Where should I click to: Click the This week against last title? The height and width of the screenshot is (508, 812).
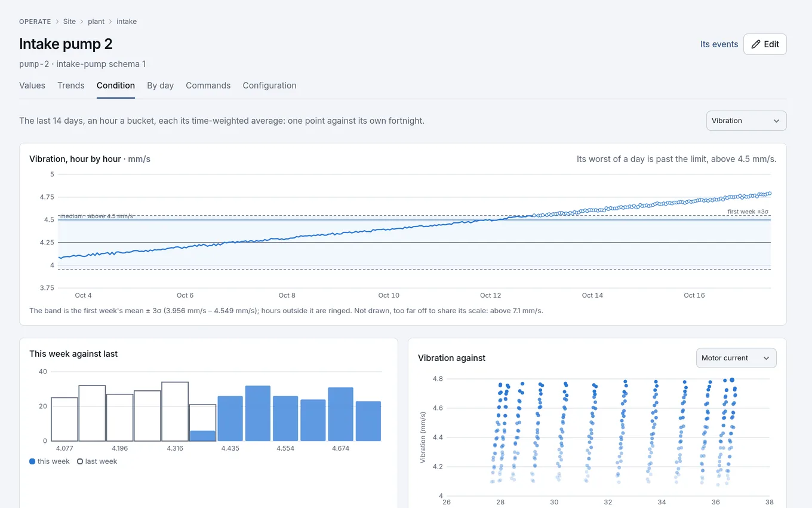coord(73,354)
